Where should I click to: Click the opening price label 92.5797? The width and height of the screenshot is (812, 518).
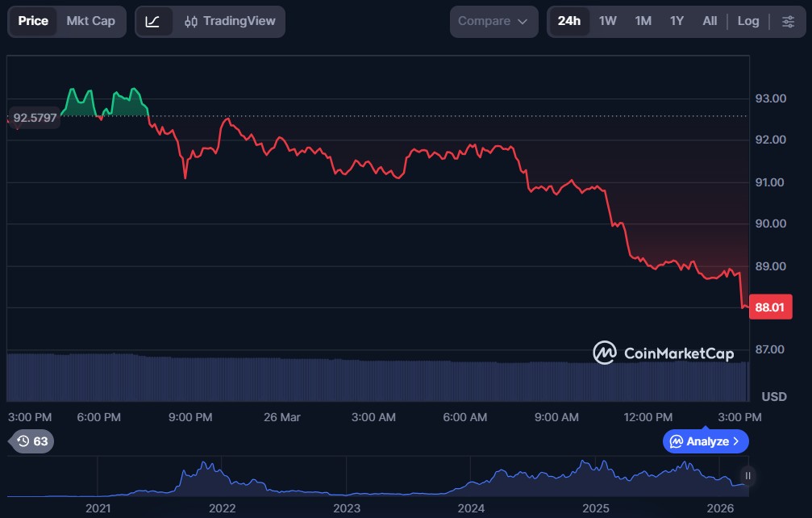coord(35,118)
